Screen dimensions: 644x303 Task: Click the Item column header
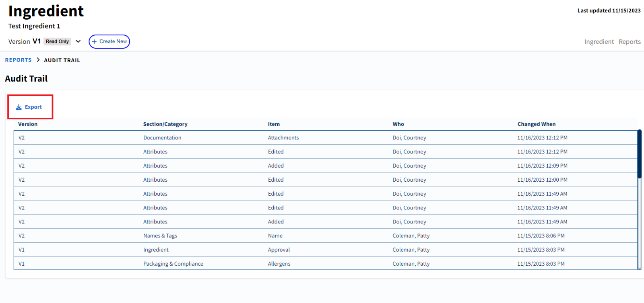click(x=274, y=124)
